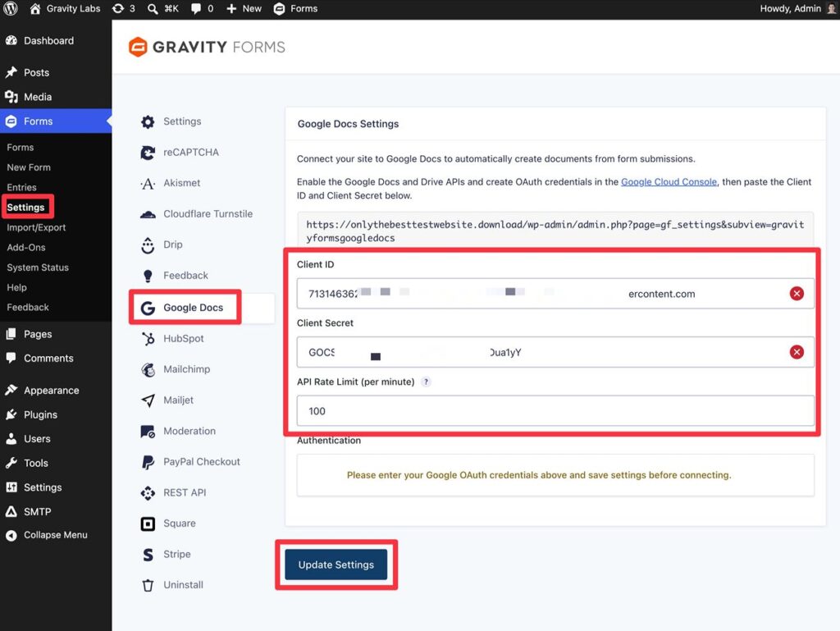The width and height of the screenshot is (840, 631).
Task: Open Import/Export submenu item
Action: pos(36,227)
